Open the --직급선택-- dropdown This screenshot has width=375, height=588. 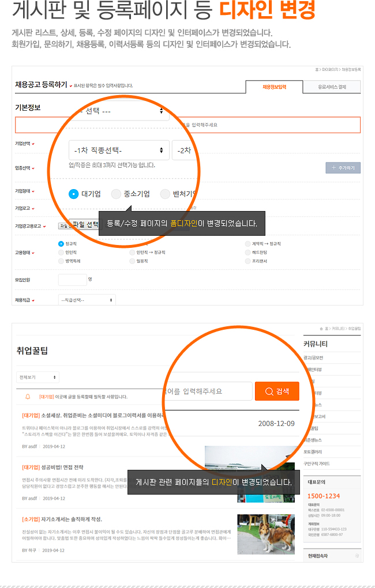pos(87,300)
